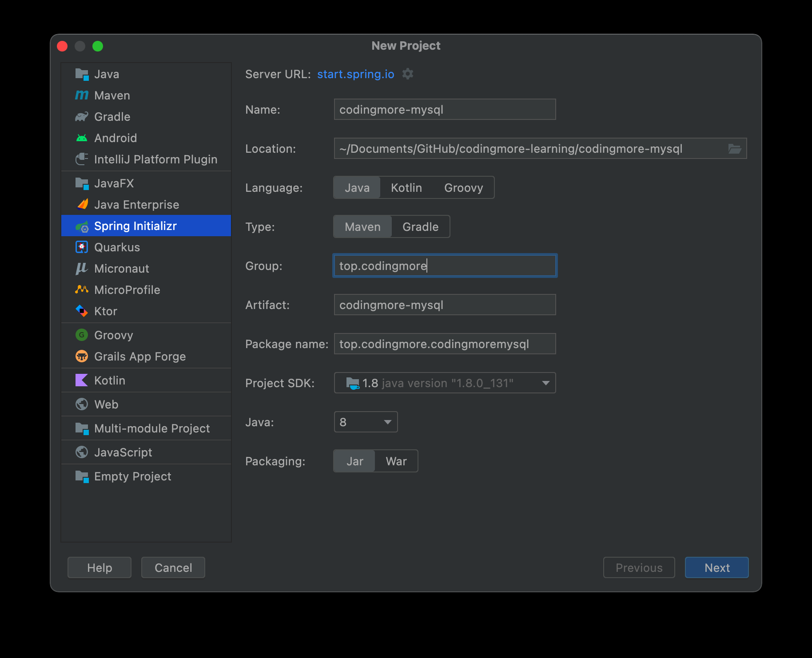Click the Ktor icon in the project list
The height and width of the screenshot is (658, 812).
click(82, 311)
